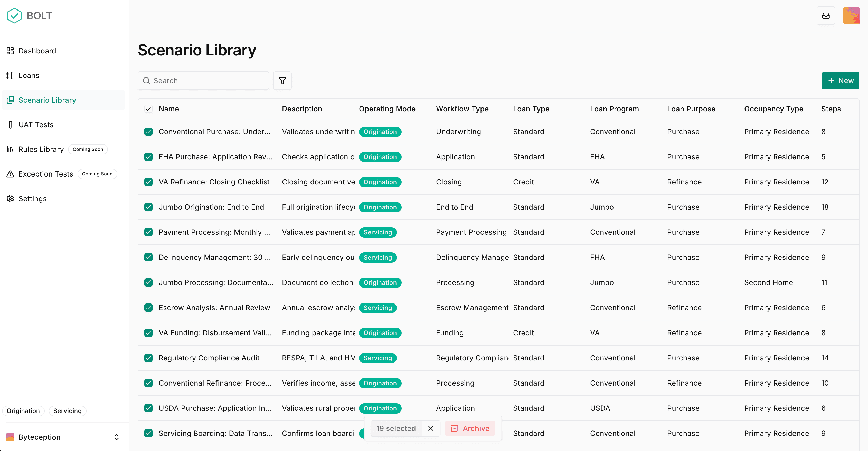Click Servicing badge in Escrow Analysis row

click(x=378, y=307)
